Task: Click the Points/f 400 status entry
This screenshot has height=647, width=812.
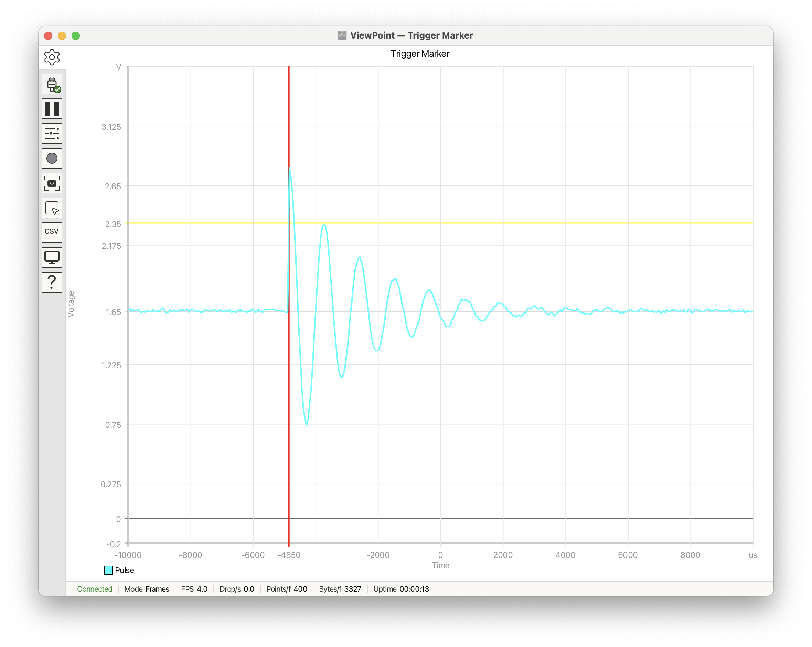Action: point(287,589)
